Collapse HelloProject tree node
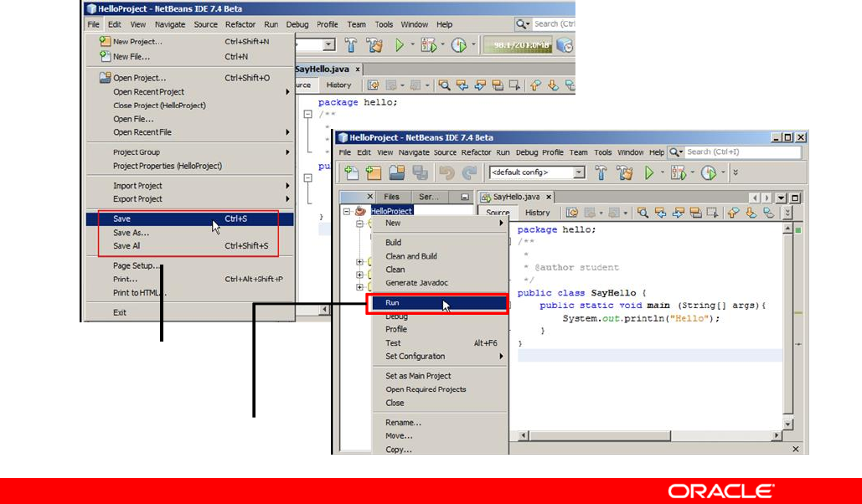Screen dimensions: 862x504 pyautogui.click(x=347, y=211)
